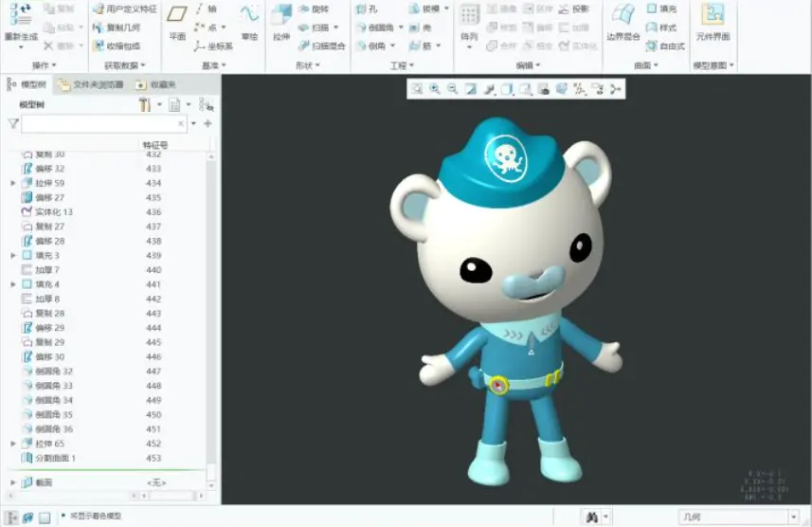The height and width of the screenshot is (527, 812).
Task: Click Copy Geometry (复制几何) icon
Action: 117,27
